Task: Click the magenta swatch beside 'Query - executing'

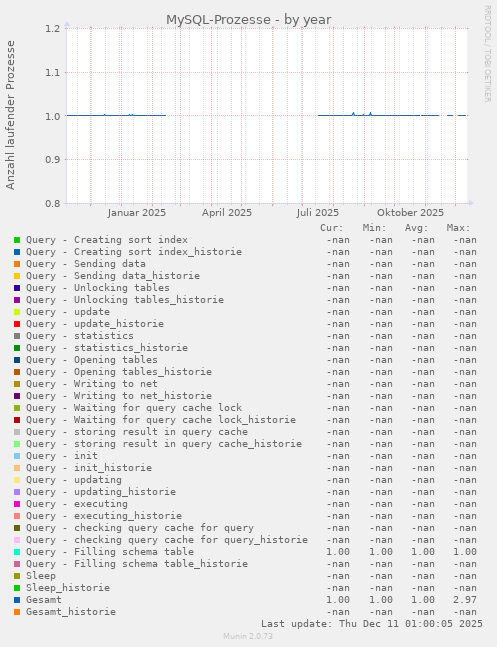Action: [x=17, y=504]
